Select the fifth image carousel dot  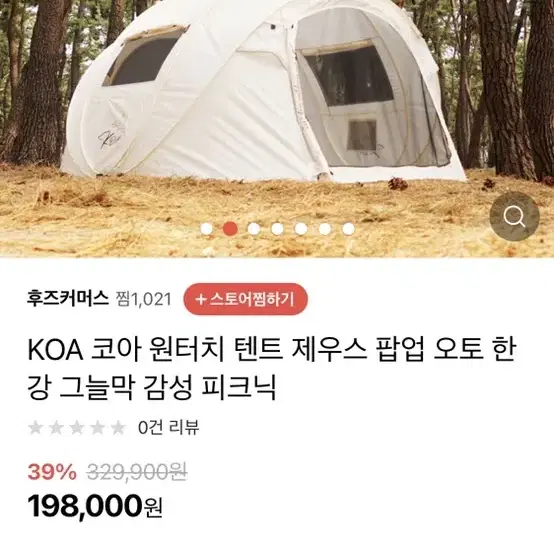(x=301, y=229)
